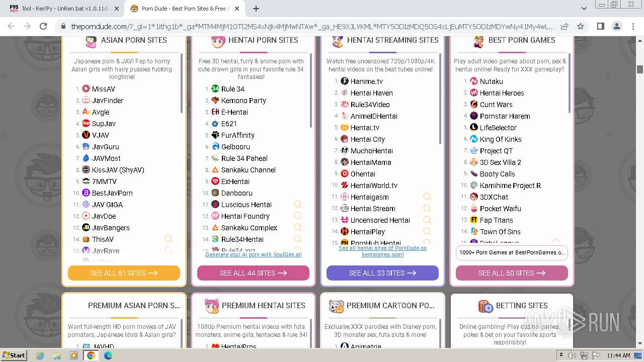Open the Chrome profile menu
Image resolution: width=644 pixels, height=362 pixels.
pos(617,26)
